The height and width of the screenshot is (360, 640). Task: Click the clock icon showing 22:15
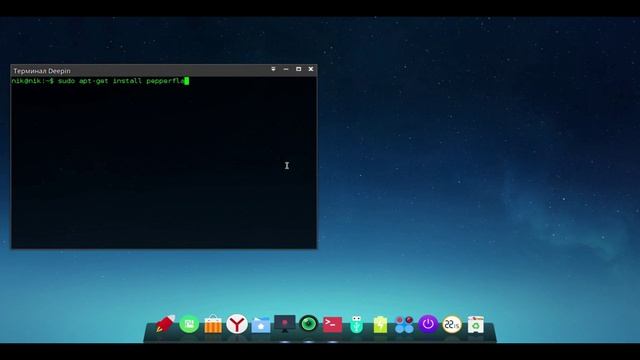point(452,324)
